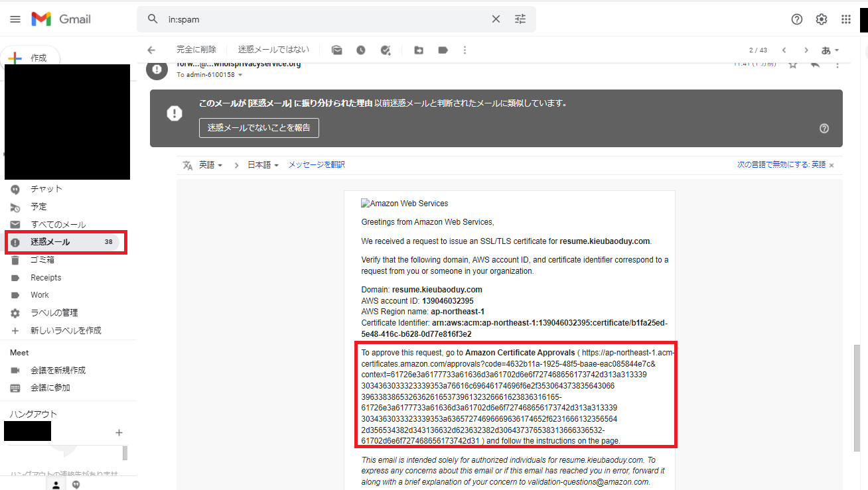Open the Labels icon in toolbar

(x=443, y=50)
